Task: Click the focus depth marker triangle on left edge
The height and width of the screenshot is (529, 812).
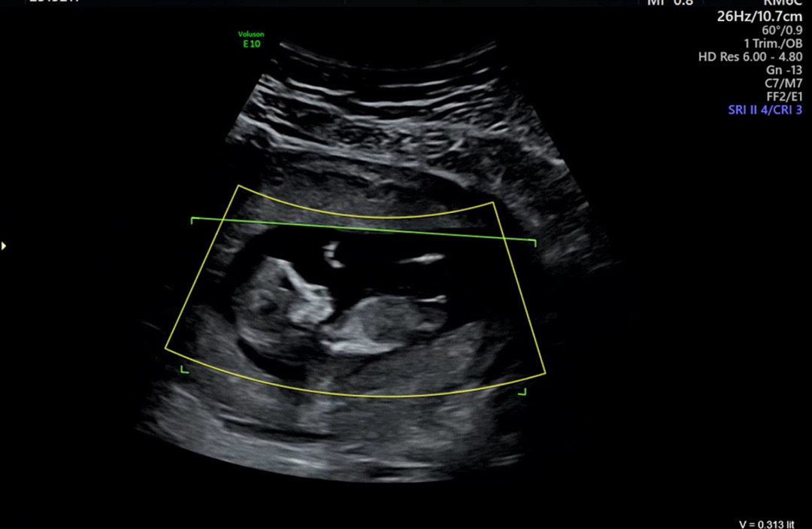Action: coord(4,245)
